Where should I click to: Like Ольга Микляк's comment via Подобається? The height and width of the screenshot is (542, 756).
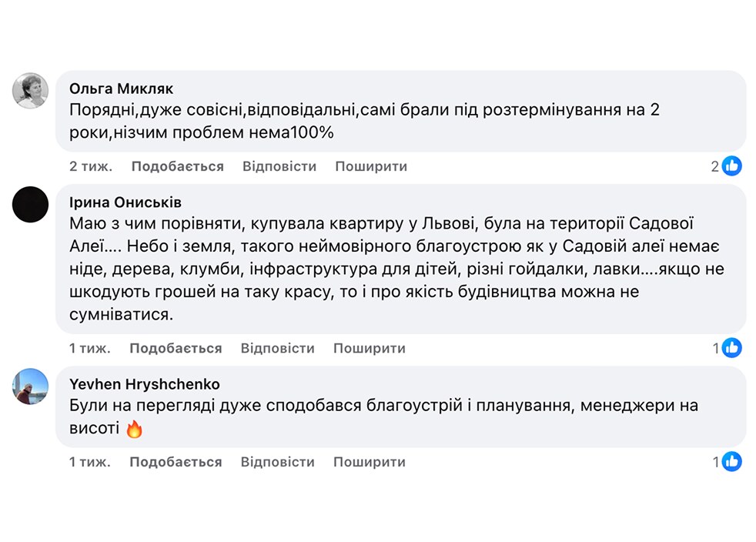point(177,166)
